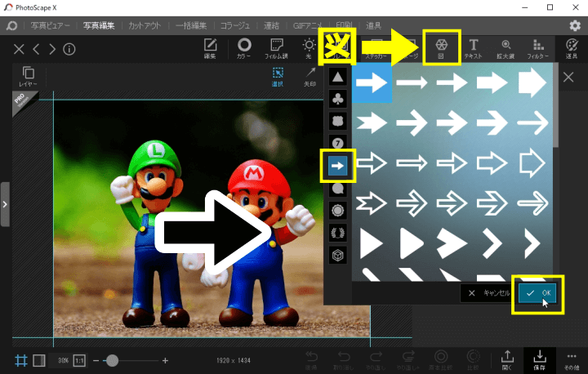The width and height of the screenshot is (588, 374).
Task: Select the 図 shapes tool
Action: pos(441,48)
